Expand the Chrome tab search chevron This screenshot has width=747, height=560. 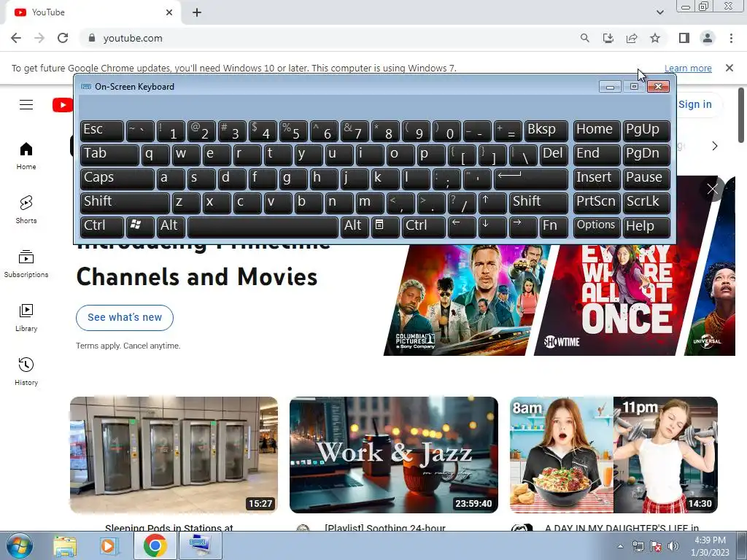(659, 12)
